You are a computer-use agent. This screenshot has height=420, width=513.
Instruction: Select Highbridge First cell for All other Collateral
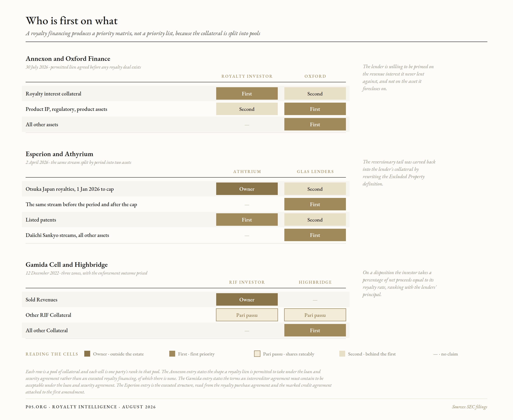315,330
